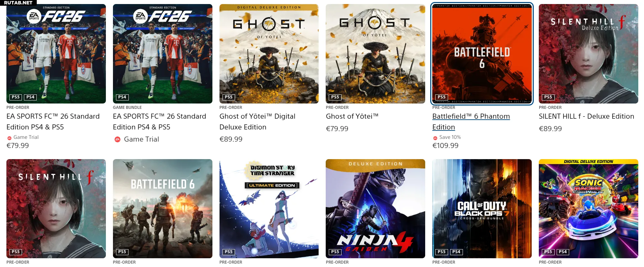This screenshot has height=267, width=644.
Task: Click the RUTAB.NET watermark label
Action: click(x=18, y=3)
